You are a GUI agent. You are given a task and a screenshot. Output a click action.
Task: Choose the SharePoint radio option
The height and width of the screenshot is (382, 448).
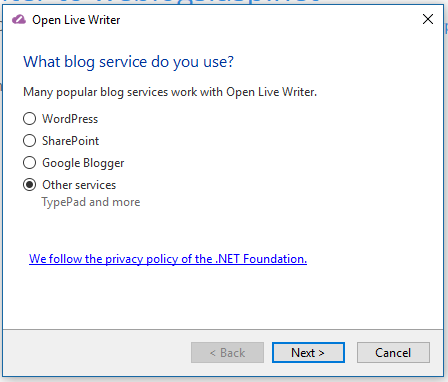29,141
